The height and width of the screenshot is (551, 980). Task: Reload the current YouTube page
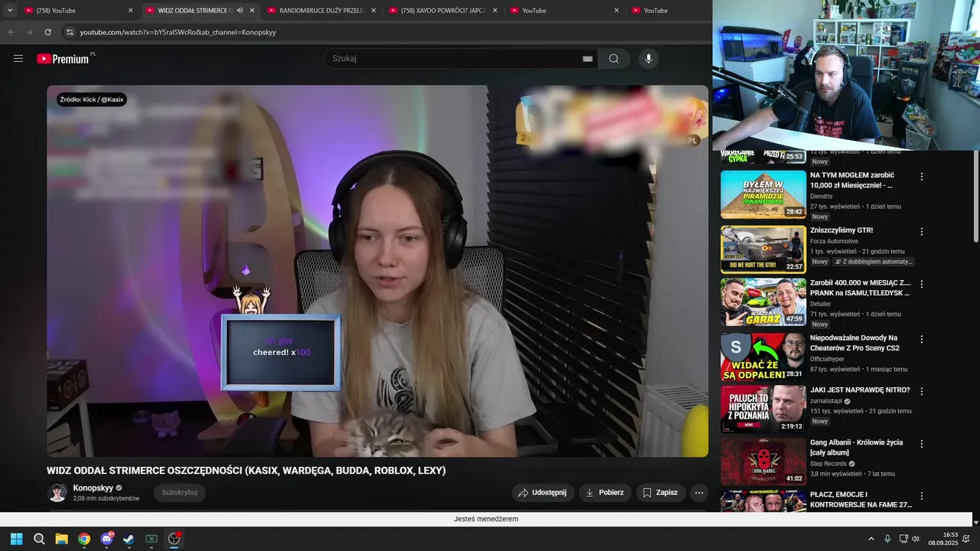[x=47, y=32]
